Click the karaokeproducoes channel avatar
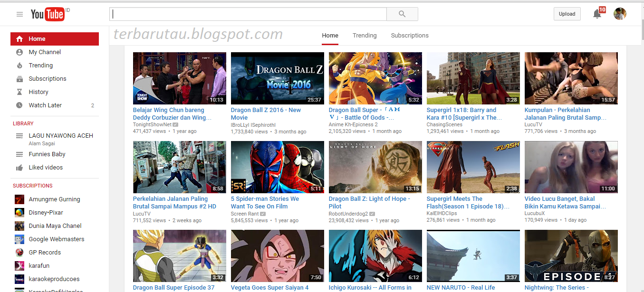Viewport: 644px width, 292px height. click(19, 279)
